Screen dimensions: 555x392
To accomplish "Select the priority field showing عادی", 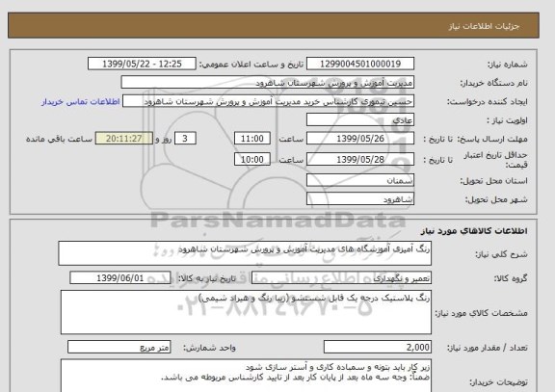I will point(360,120).
